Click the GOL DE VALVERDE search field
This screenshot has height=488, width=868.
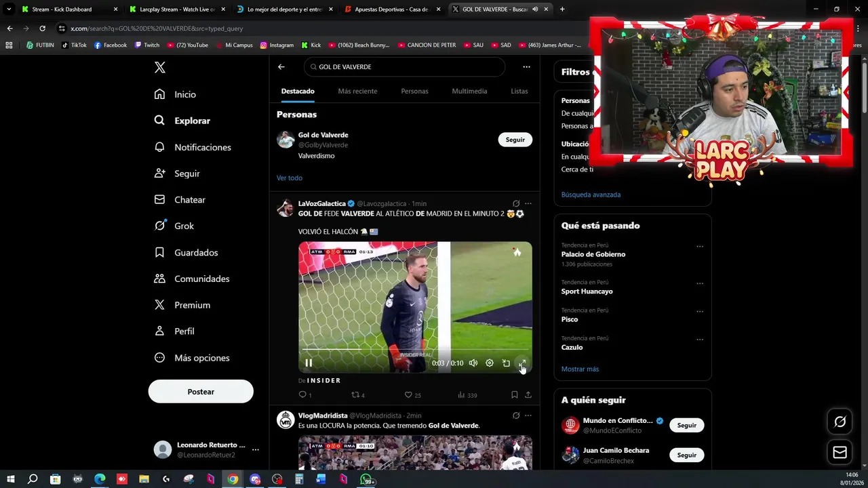pos(405,67)
